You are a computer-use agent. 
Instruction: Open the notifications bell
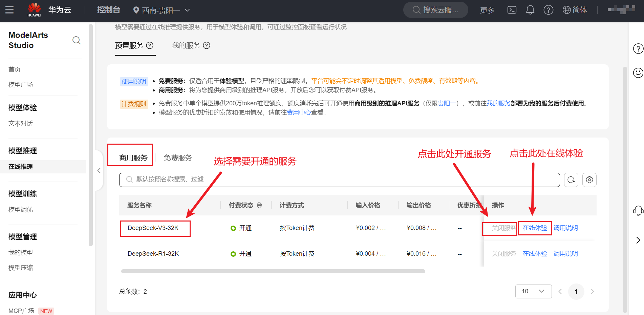click(530, 10)
